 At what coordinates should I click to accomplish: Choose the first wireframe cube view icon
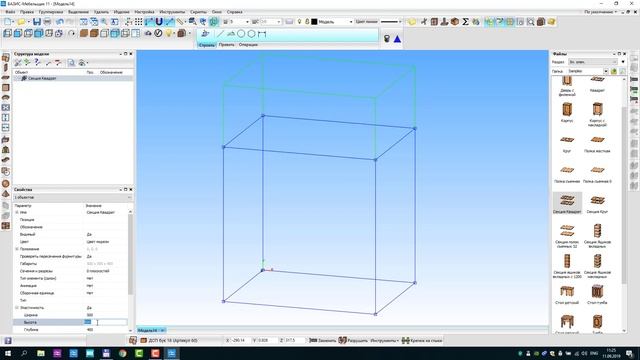click(7, 33)
